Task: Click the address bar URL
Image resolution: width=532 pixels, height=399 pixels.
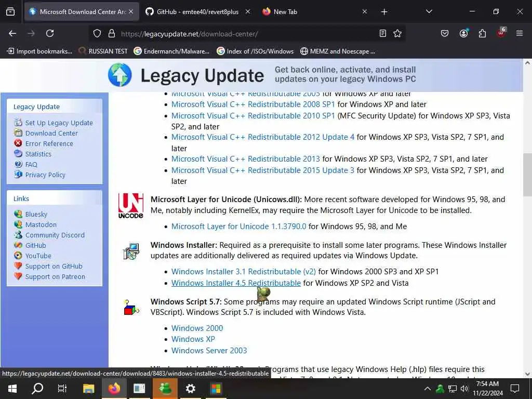Action: point(189,34)
